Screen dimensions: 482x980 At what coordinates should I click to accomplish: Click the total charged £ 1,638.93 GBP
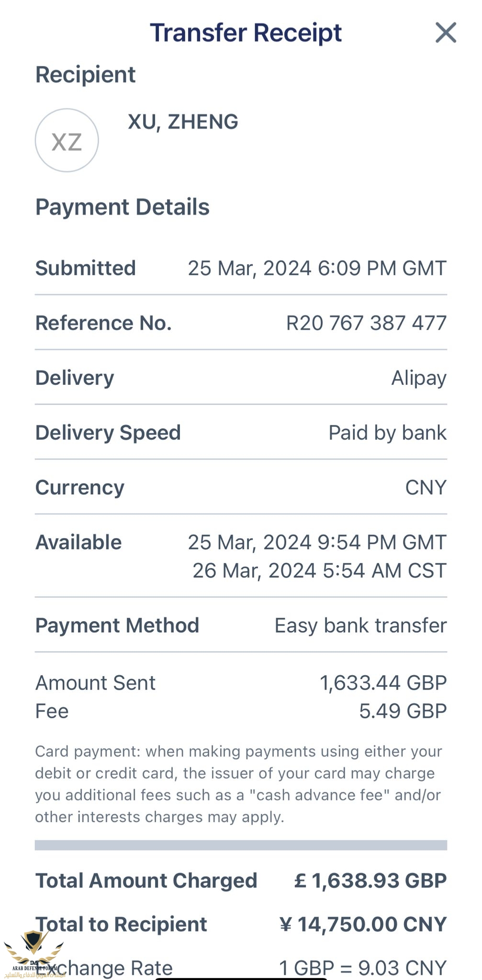(370, 880)
